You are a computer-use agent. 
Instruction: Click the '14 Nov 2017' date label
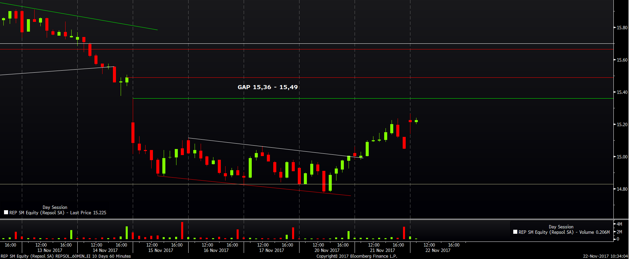point(105,250)
